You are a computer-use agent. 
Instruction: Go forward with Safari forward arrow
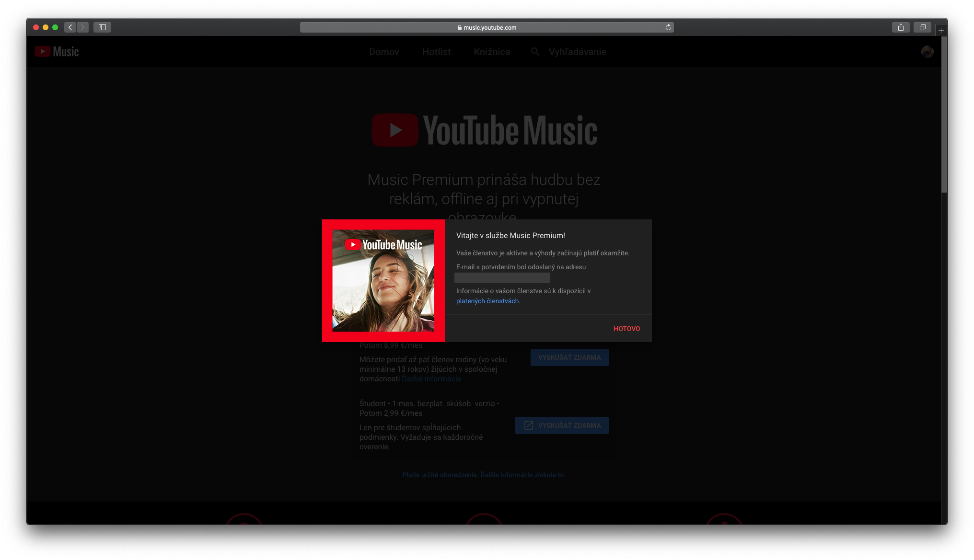82,27
